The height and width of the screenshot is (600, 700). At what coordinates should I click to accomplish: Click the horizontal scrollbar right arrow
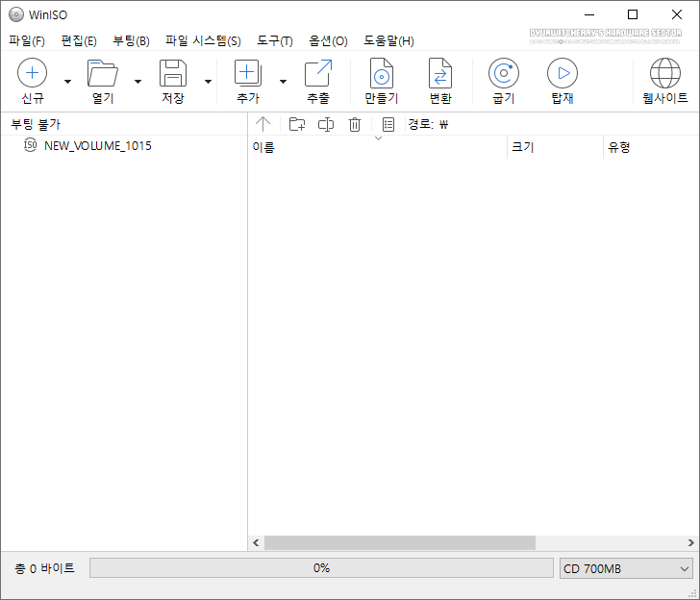pos(691,543)
